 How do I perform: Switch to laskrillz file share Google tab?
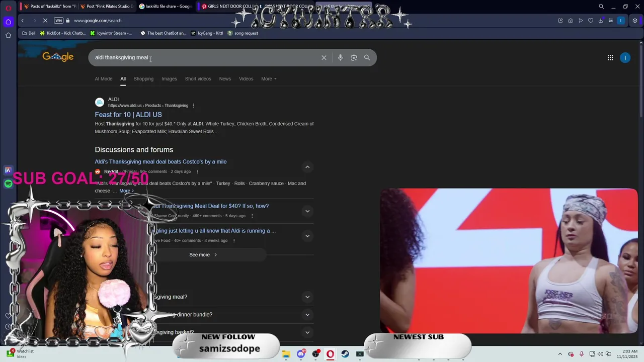166,7
